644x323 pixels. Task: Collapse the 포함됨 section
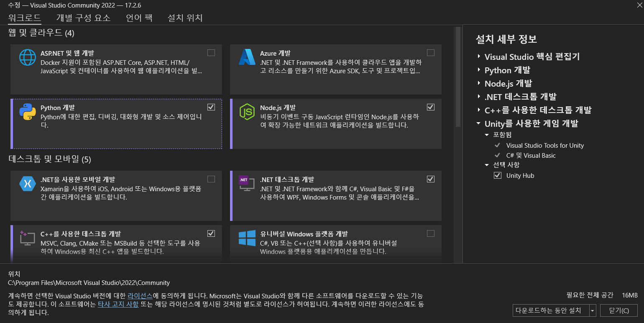(x=487, y=135)
